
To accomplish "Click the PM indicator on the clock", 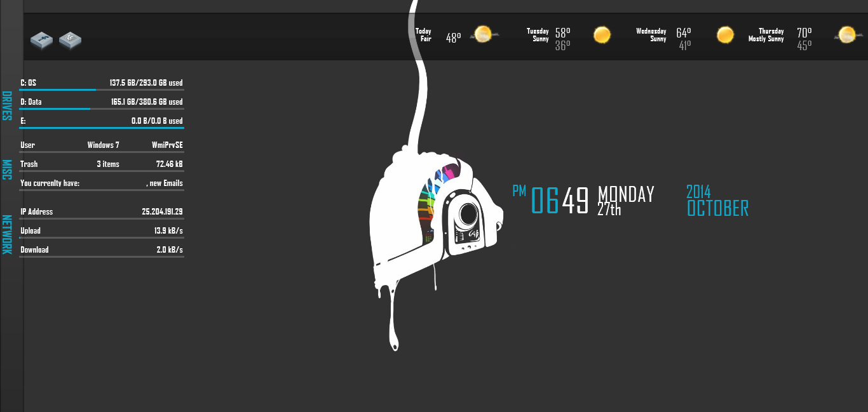I will [x=520, y=190].
